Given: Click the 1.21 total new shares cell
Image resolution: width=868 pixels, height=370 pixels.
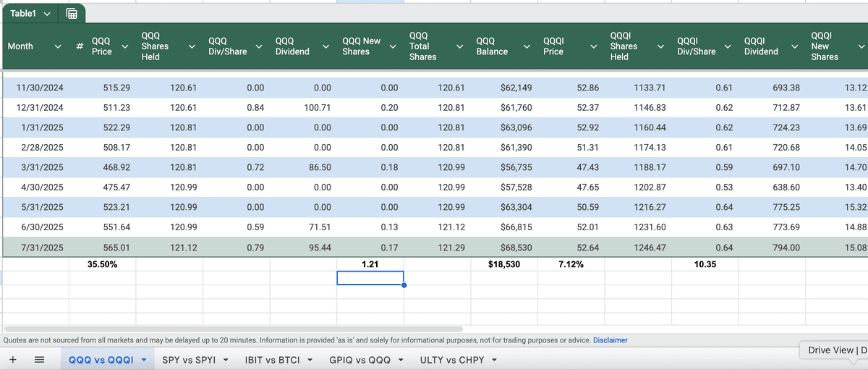Looking at the screenshot, I should click(x=370, y=264).
